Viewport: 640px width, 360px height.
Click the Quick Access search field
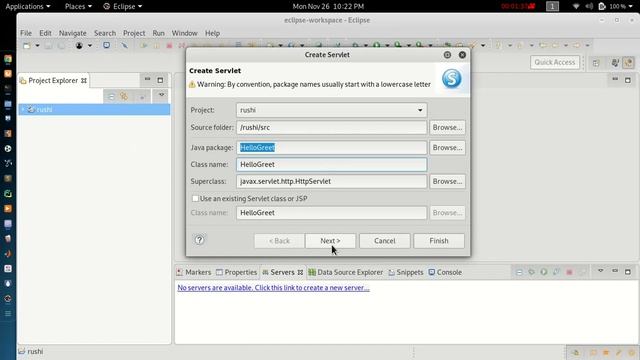555,62
